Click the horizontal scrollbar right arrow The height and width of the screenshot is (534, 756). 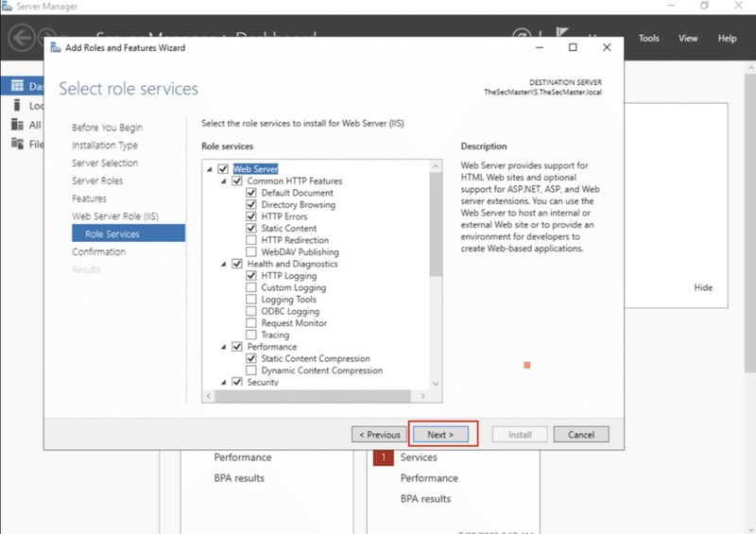click(422, 396)
